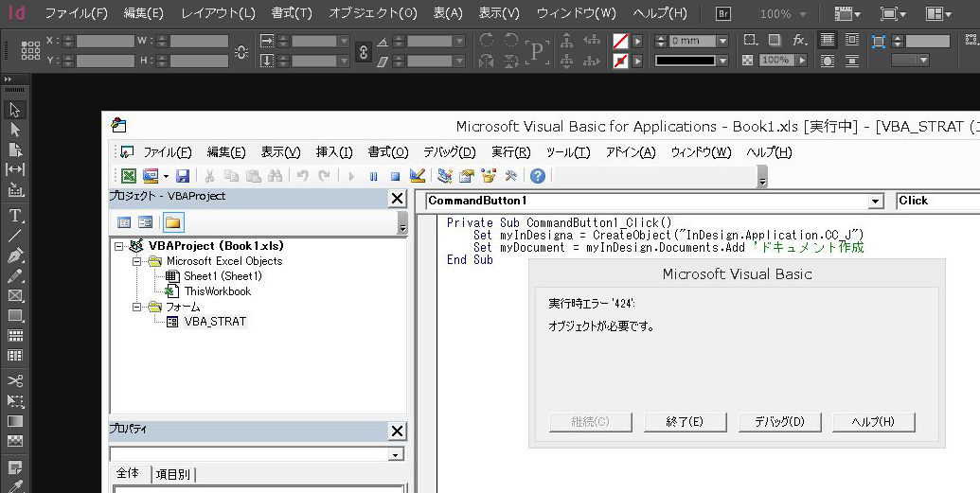The height and width of the screenshot is (493, 980).
Task: Select the InDesign Page tool
Action: (15, 150)
